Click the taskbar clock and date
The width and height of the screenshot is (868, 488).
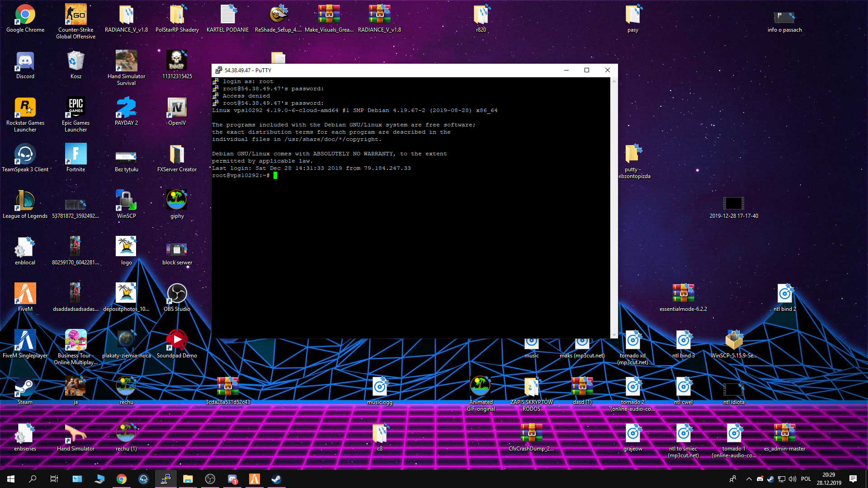pyautogui.click(x=829, y=479)
